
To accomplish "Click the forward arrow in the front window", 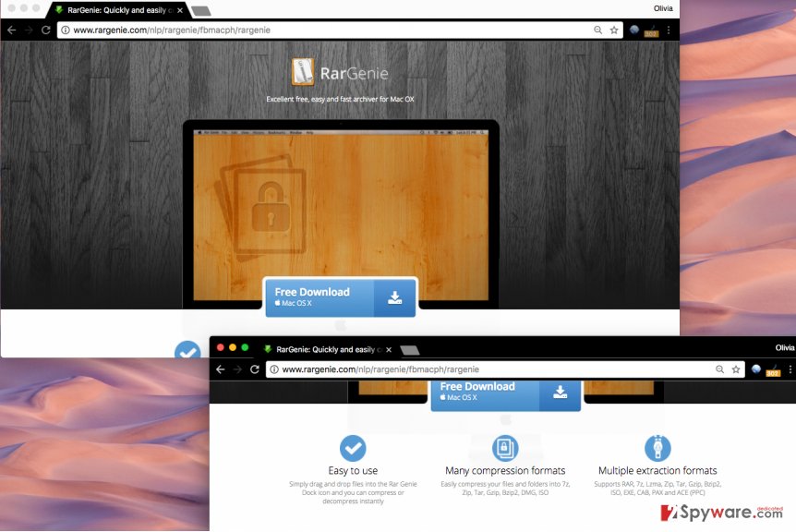I will click(237, 369).
